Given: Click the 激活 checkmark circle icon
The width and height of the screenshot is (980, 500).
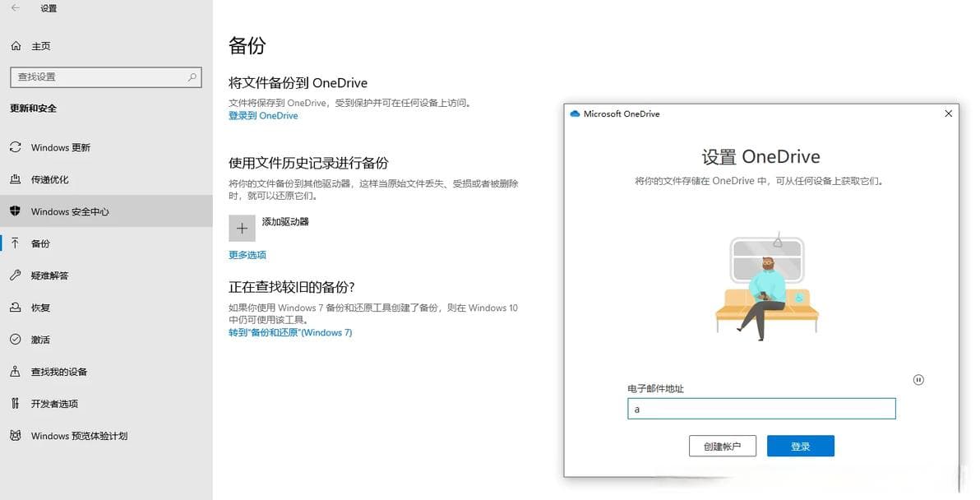Looking at the screenshot, I should (16, 340).
